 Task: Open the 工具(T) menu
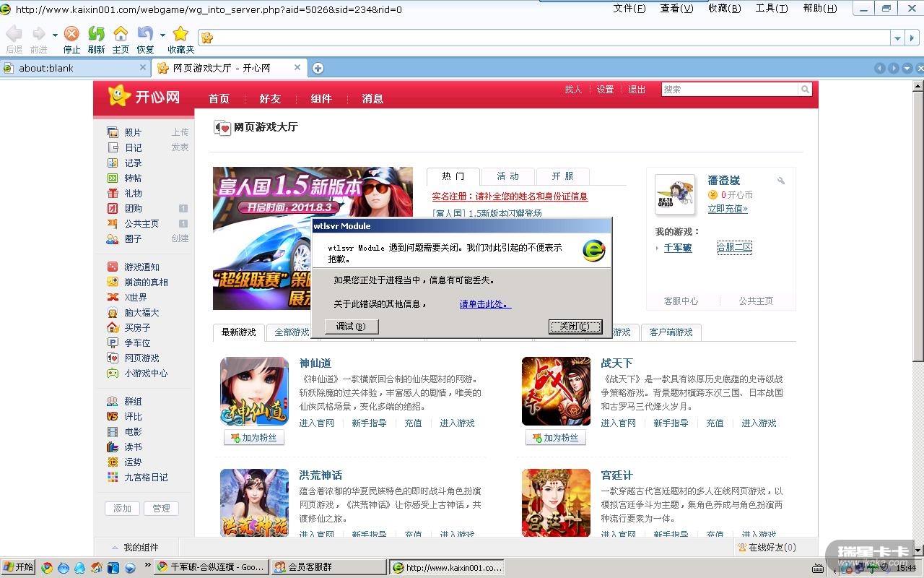click(772, 9)
